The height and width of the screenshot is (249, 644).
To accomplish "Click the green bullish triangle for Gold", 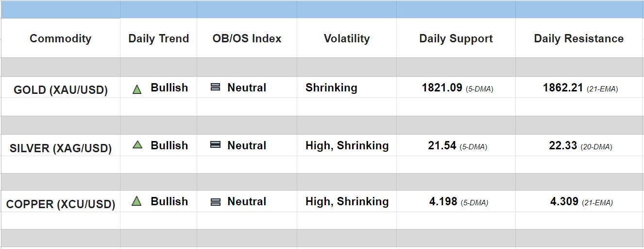I will (x=137, y=89).
